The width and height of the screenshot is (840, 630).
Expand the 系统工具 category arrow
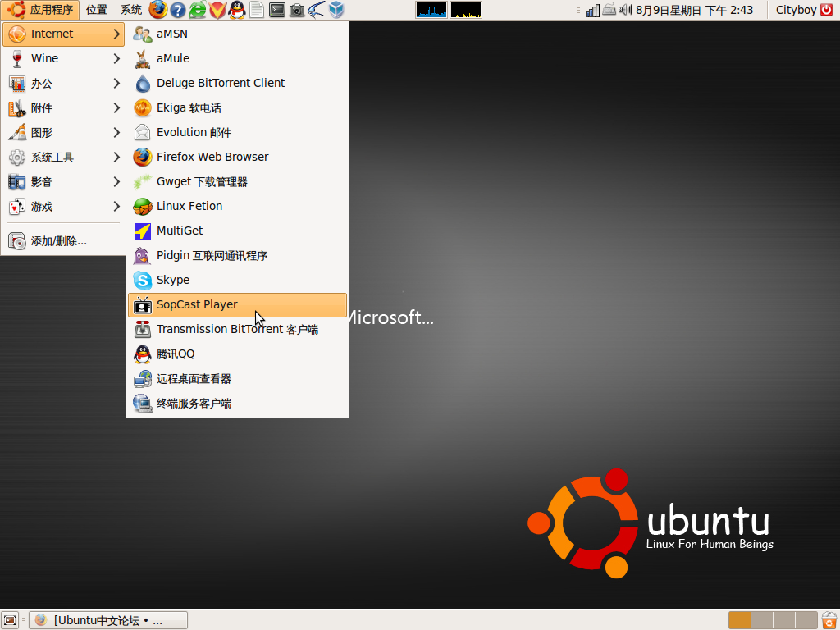click(116, 157)
